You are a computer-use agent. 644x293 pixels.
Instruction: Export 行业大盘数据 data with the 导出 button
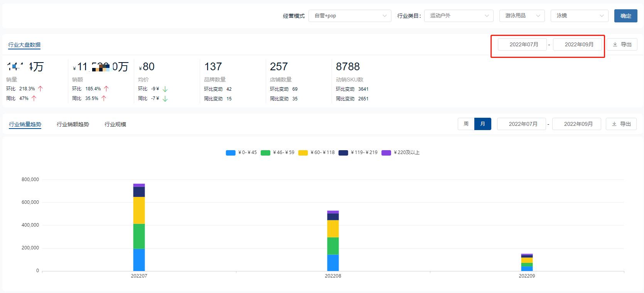(622, 44)
